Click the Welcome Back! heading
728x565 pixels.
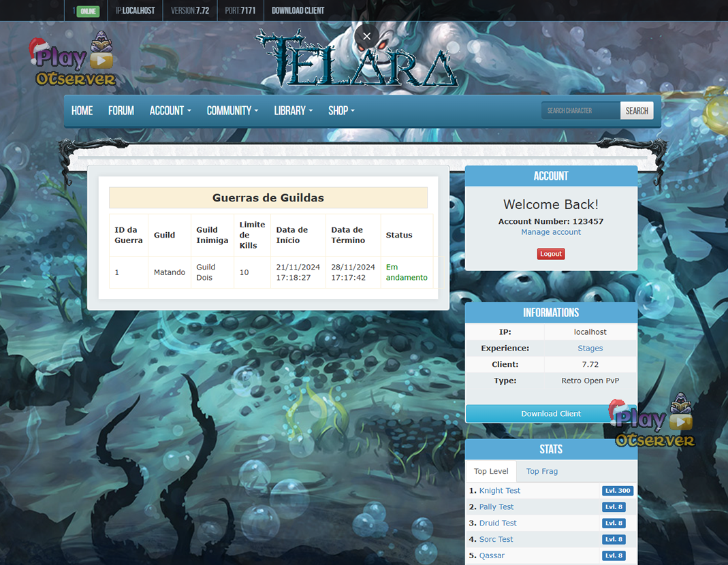click(551, 204)
